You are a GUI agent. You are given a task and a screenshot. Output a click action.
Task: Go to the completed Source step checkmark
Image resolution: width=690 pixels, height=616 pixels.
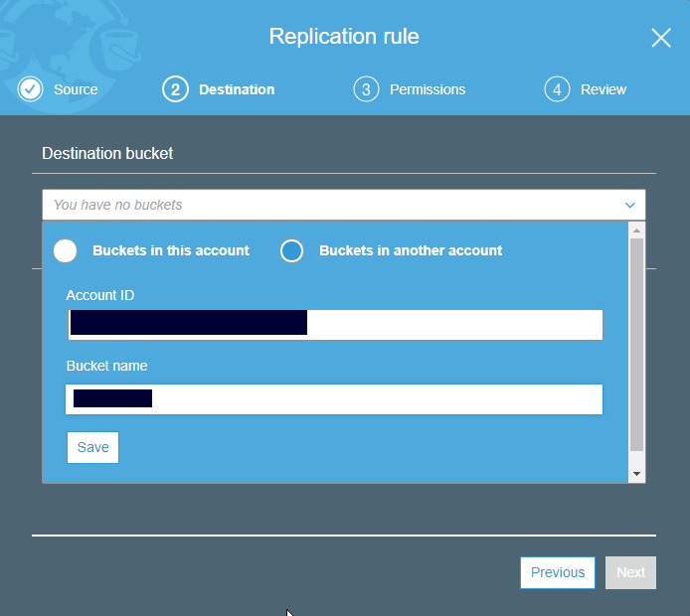tap(30, 89)
